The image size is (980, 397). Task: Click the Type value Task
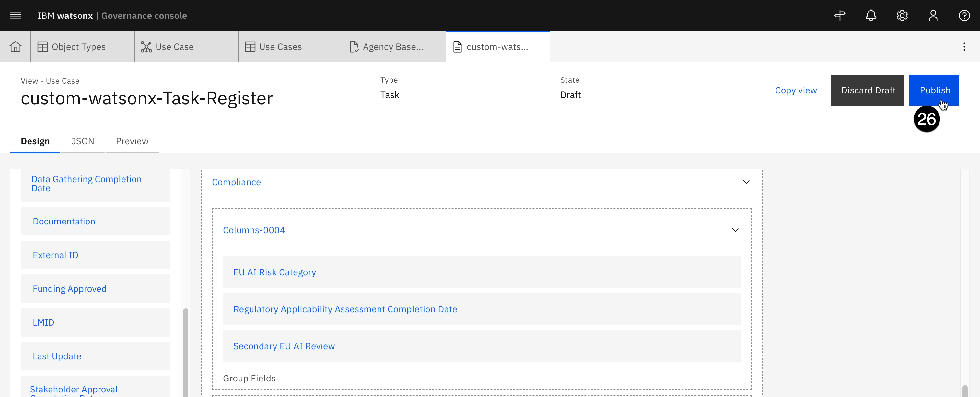(390, 95)
